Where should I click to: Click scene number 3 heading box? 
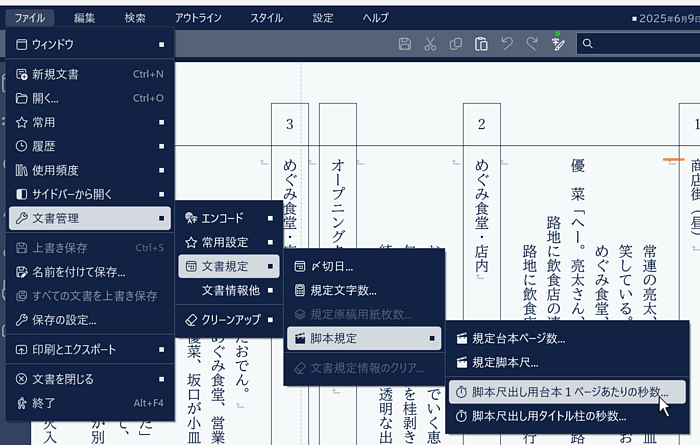290,124
